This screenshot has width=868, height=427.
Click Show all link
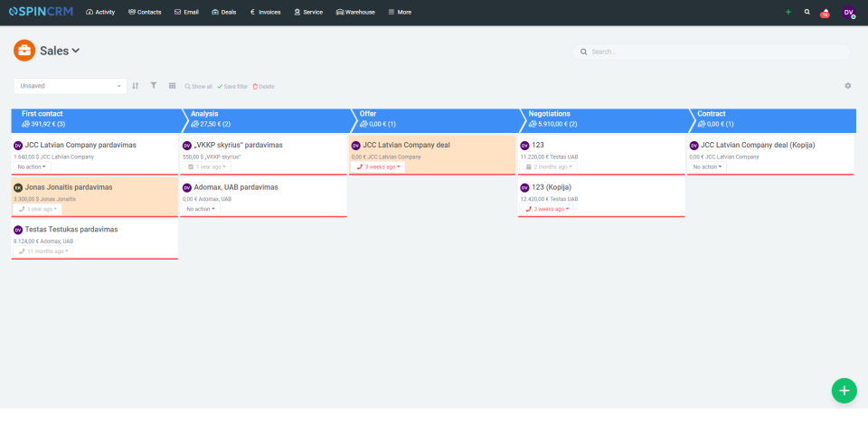198,87
